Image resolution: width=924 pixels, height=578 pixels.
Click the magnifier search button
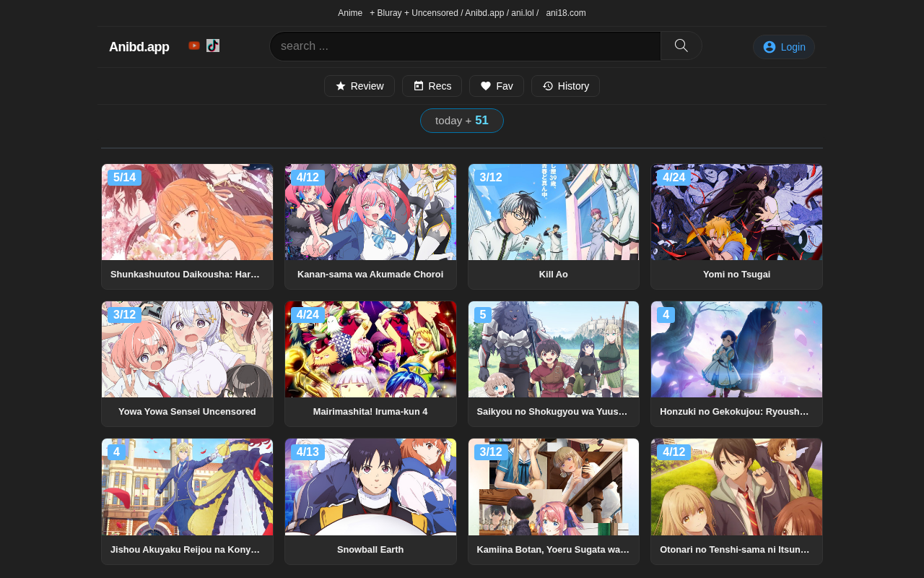pyautogui.click(x=681, y=46)
